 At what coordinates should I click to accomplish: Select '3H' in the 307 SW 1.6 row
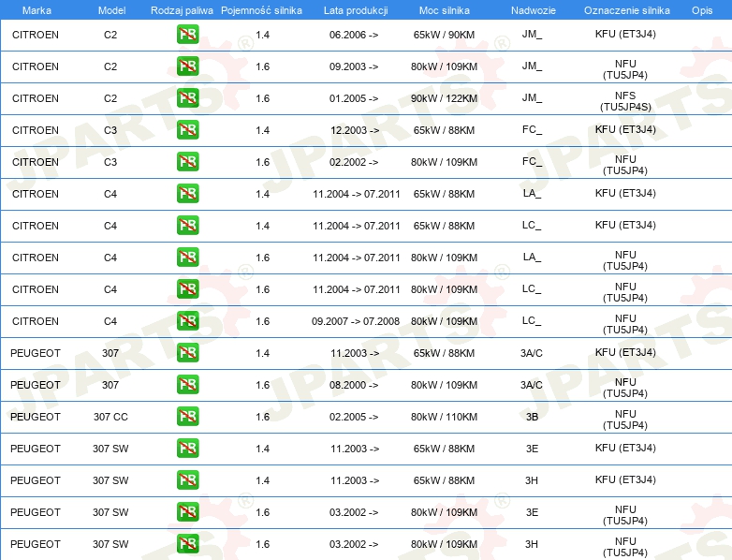pos(532,544)
